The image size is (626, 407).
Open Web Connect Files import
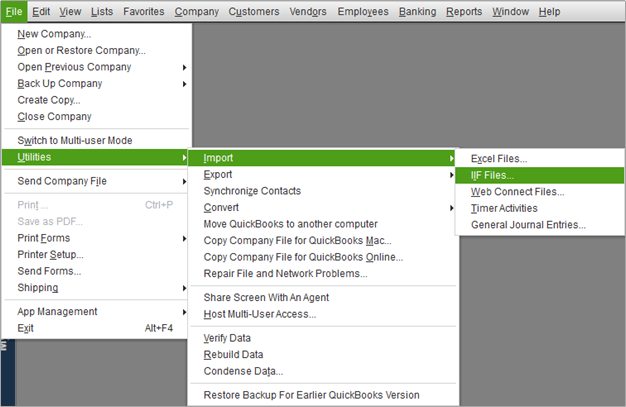539,192
